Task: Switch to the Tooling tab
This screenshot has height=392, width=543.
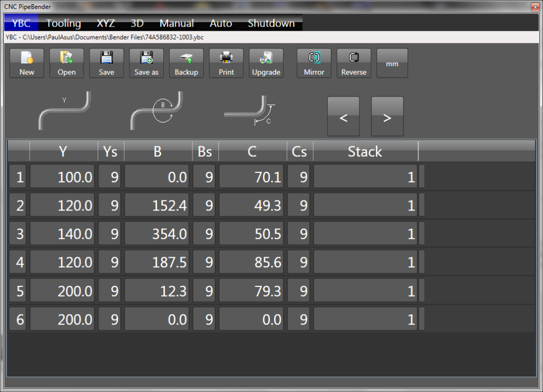Action: click(64, 23)
